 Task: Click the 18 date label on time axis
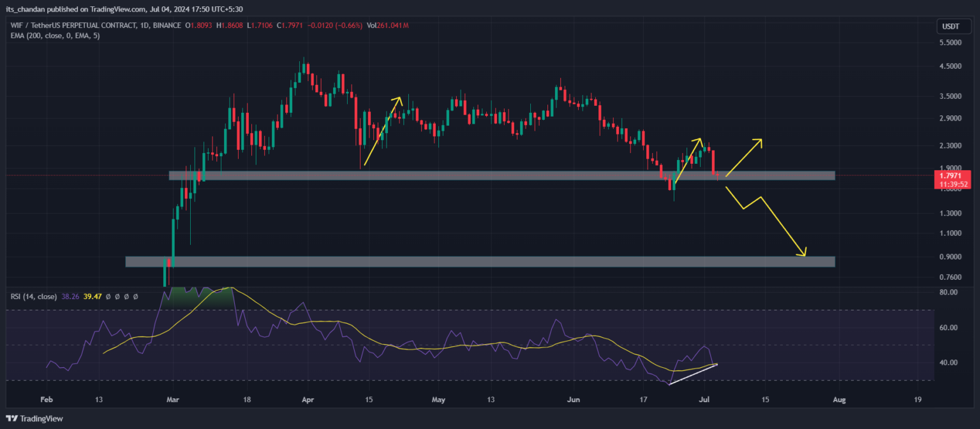click(x=246, y=400)
